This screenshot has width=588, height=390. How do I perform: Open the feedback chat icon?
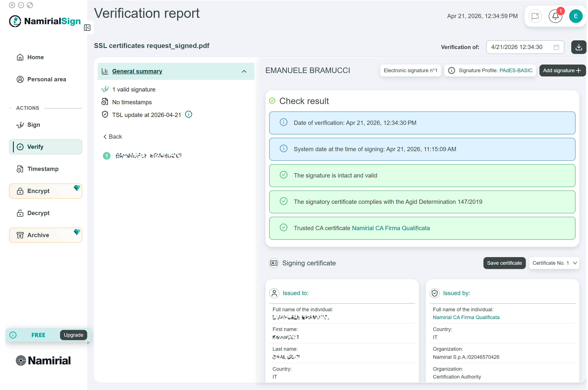(x=536, y=16)
